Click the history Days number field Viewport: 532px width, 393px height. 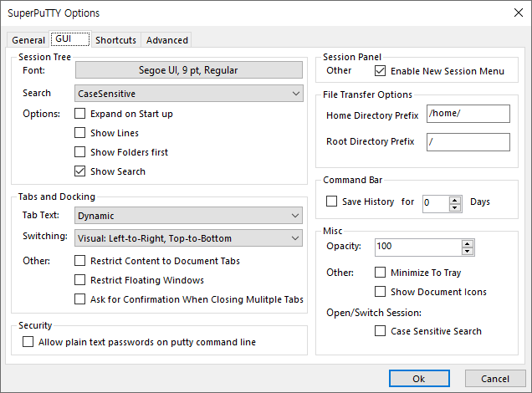pyautogui.click(x=436, y=204)
